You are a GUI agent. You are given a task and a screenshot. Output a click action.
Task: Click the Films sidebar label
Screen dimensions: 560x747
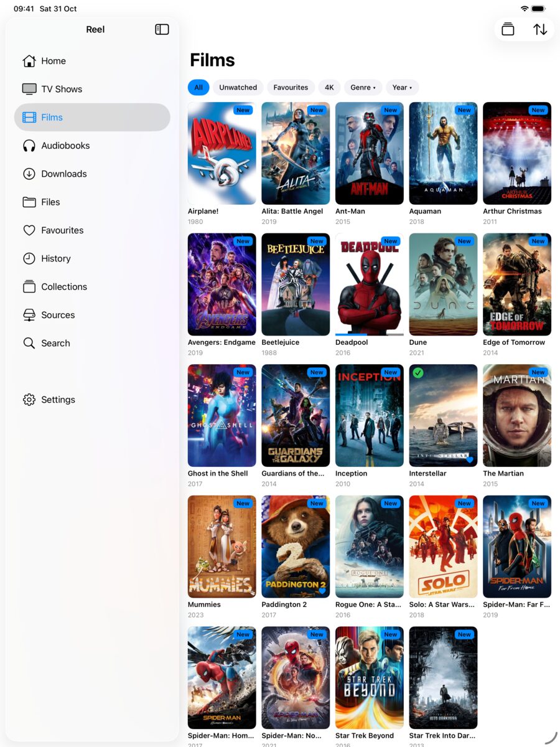pos(52,117)
